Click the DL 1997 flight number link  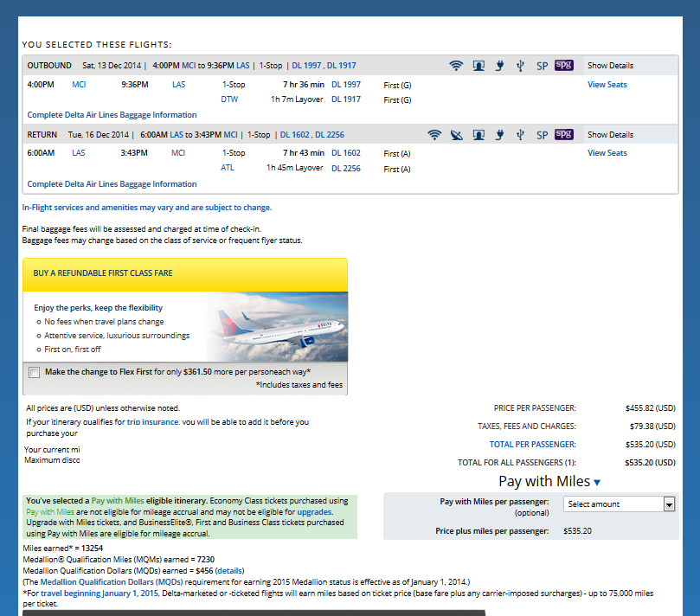pos(345,85)
